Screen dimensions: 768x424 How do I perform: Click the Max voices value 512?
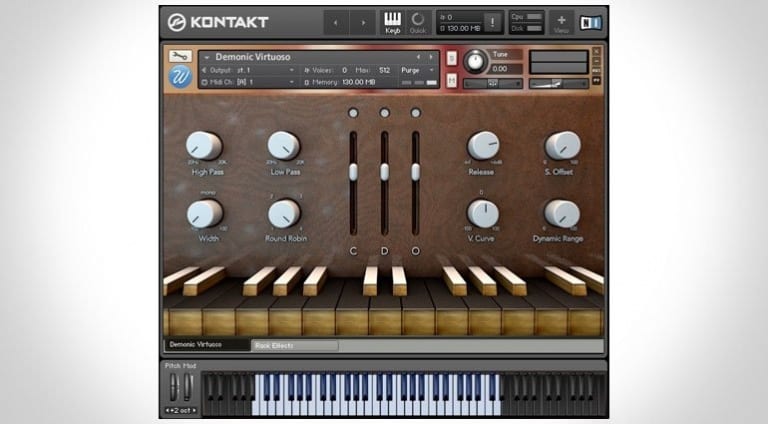[384, 71]
